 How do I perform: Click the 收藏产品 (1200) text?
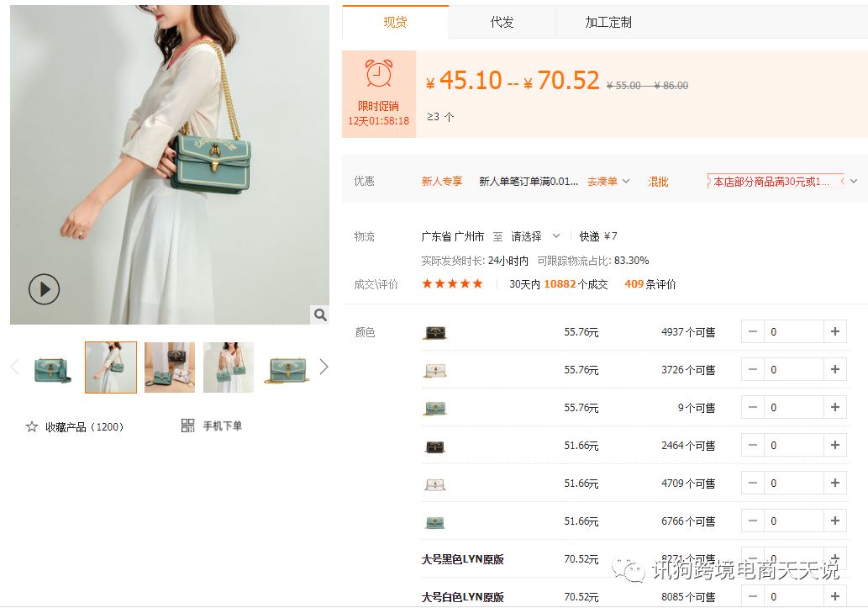point(85,426)
